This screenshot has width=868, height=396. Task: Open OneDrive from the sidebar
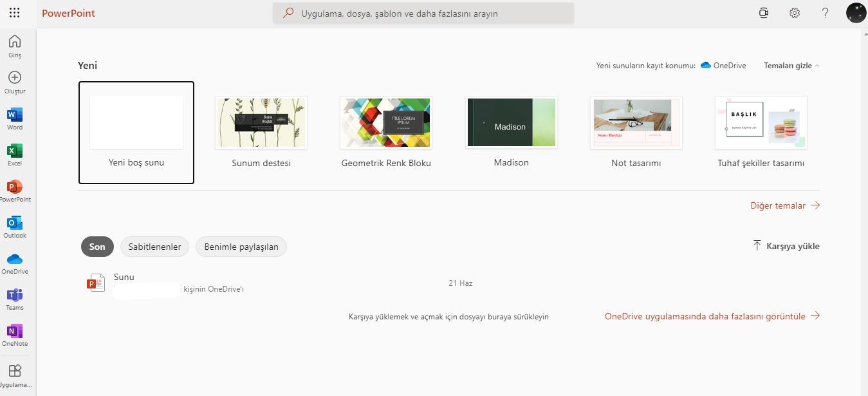(x=14, y=259)
